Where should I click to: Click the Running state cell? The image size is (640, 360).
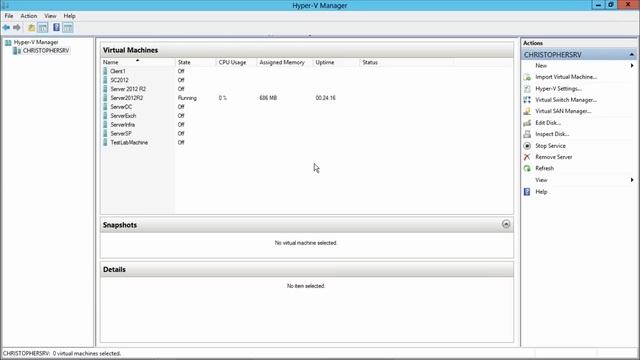click(187, 98)
